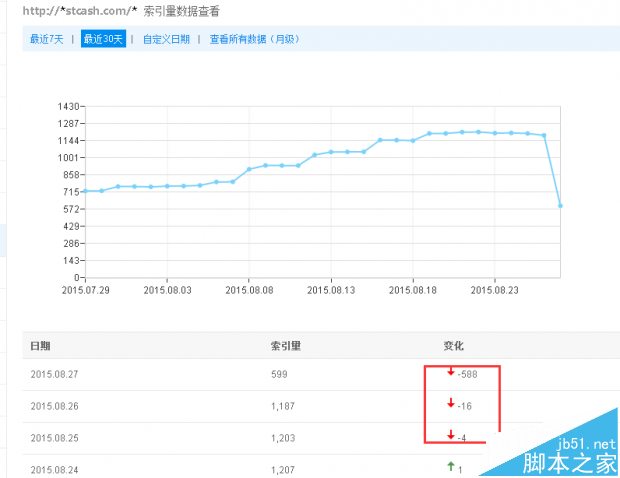Switch to the 最近7天 tab
The width and height of the screenshot is (620, 478).
[46, 39]
